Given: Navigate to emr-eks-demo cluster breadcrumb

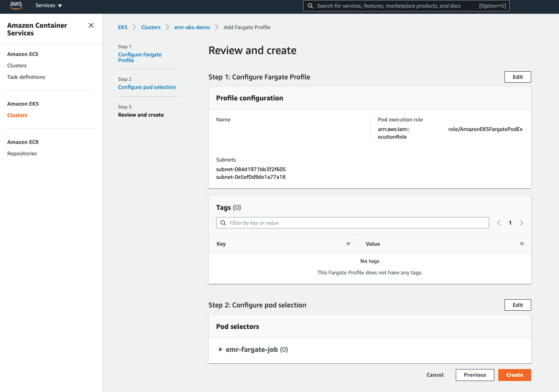Looking at the screenshot, I should tap(192, 27).
